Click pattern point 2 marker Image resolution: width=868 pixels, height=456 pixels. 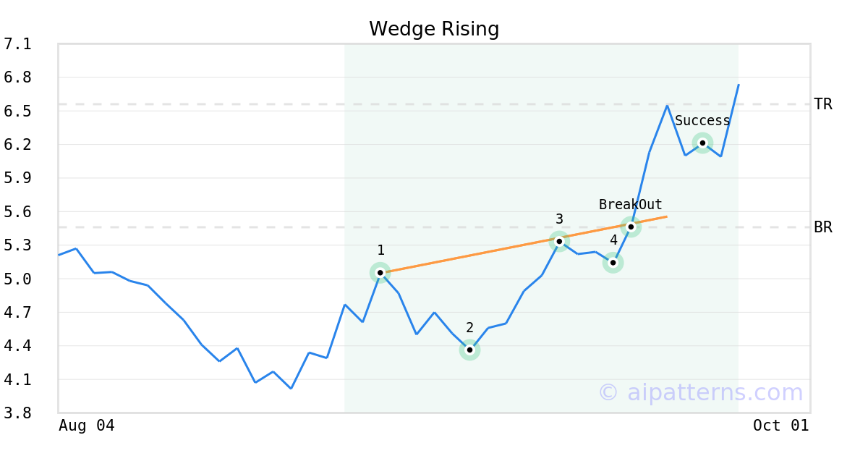pos(469,350)
